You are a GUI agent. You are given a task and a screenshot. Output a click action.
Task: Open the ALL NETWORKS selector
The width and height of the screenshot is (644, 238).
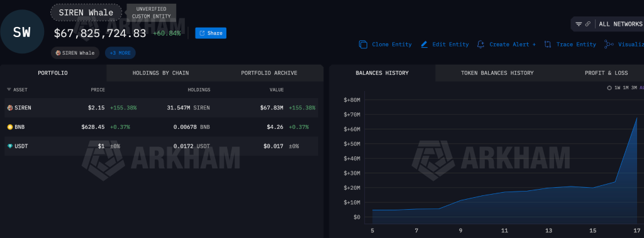coord(621,24)
